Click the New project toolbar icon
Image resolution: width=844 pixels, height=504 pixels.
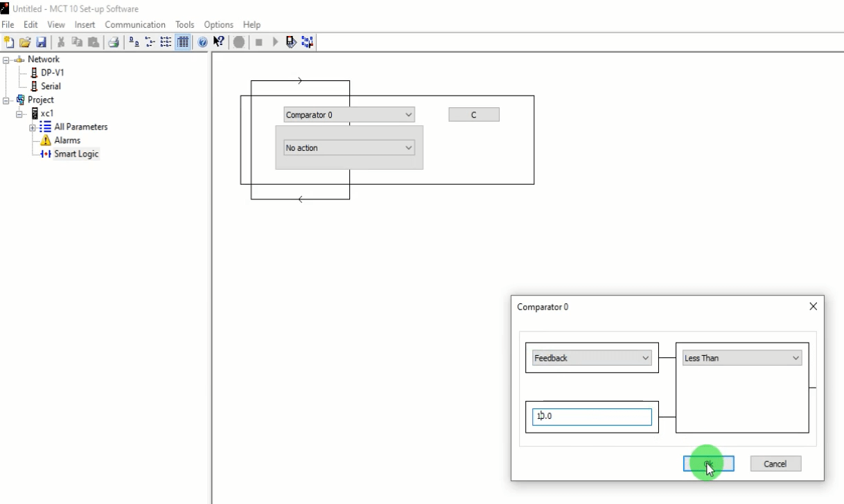coord(8,42)
